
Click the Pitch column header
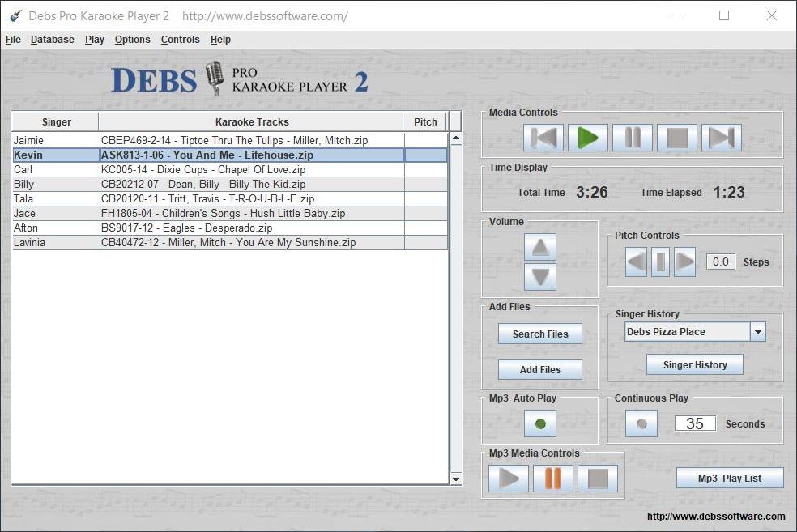[x=425, y=122]
